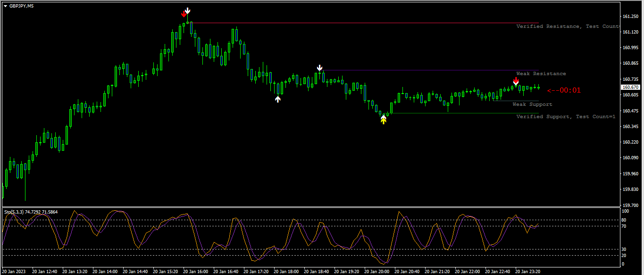Click the yellow up arrow at the Verified Support low

384,120
